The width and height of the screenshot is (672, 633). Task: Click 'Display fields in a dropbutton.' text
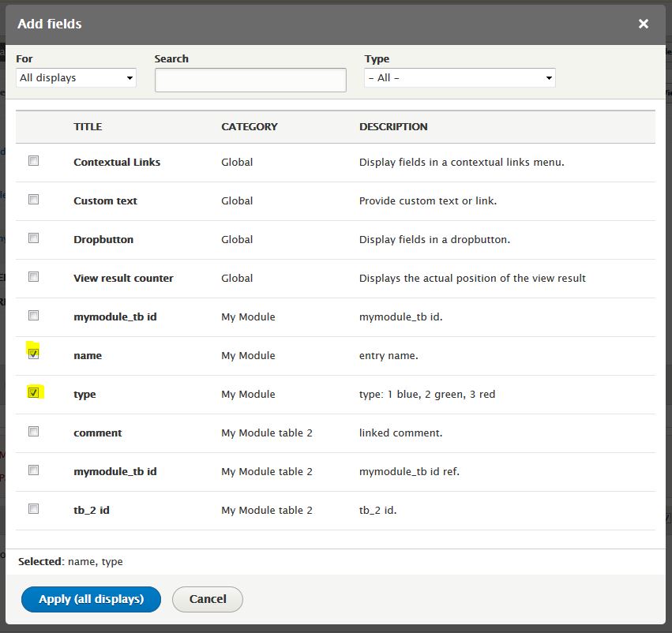[x=434, y=239]
